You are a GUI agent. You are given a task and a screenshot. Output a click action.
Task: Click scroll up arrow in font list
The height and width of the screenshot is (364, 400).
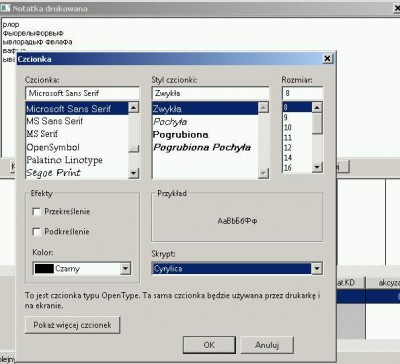point(134,107)
